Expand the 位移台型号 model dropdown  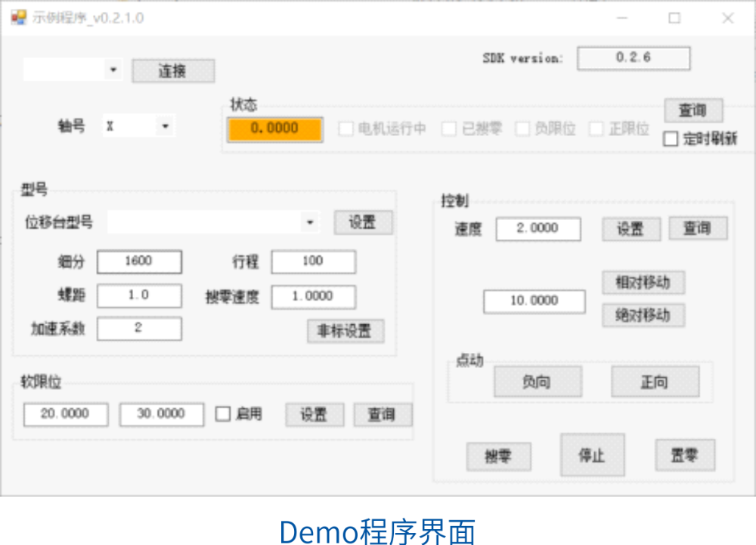310,222
